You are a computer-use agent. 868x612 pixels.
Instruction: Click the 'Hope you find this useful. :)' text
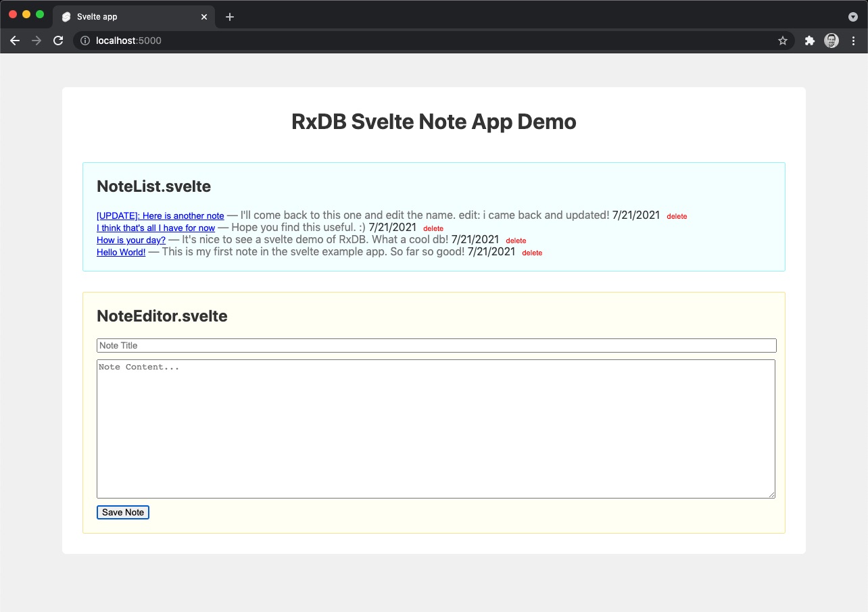[x=298, y=228]
